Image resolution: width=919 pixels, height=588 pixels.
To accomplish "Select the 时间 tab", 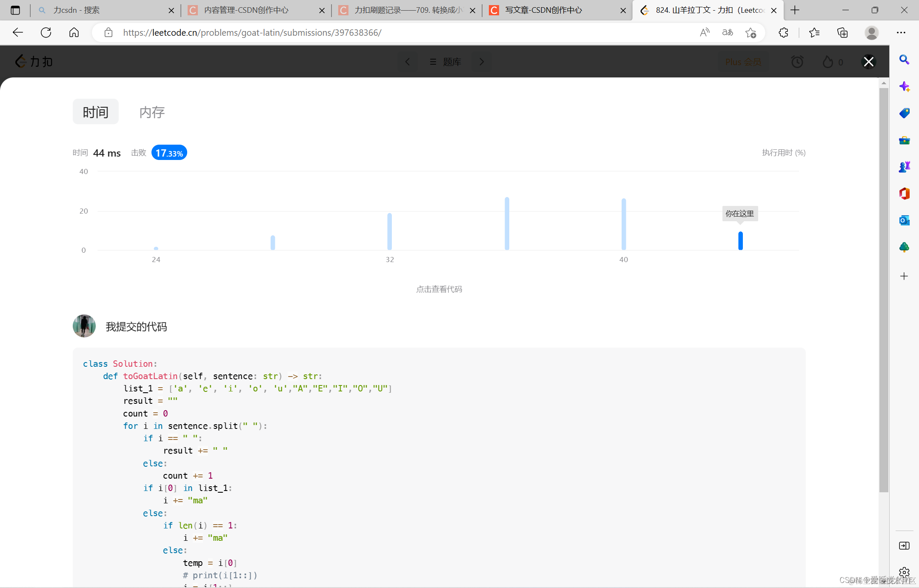I will [x=96, y=112].
